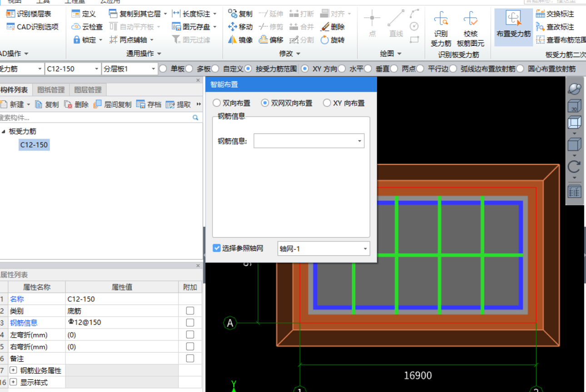Click the display settings list icon

tap(575, 191)
